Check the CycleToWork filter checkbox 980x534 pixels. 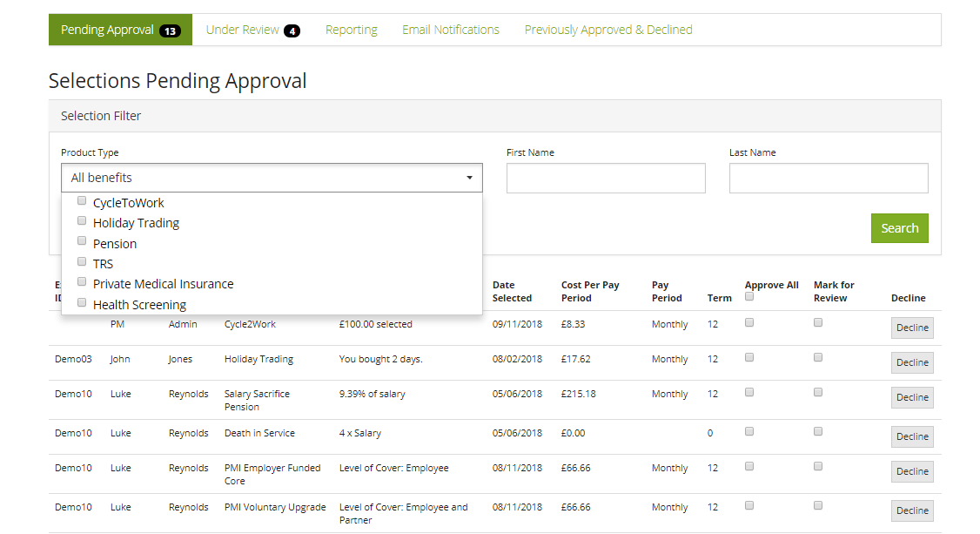(x=81, y=199)
